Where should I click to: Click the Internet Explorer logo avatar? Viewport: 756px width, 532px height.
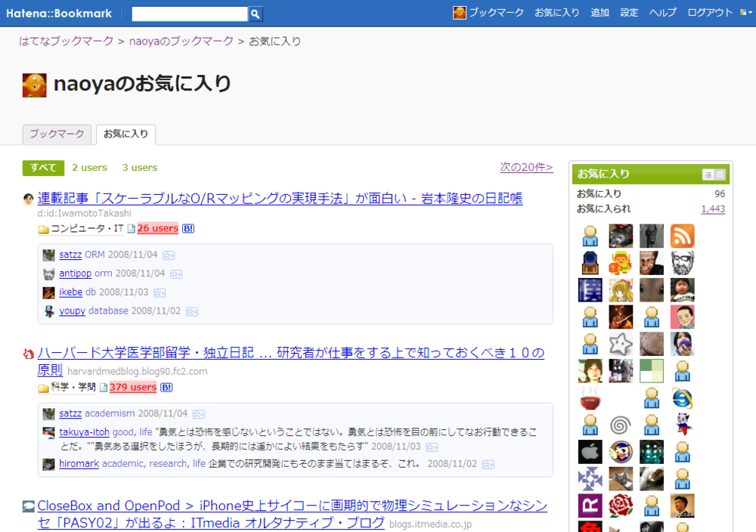[x=682, y=398]
